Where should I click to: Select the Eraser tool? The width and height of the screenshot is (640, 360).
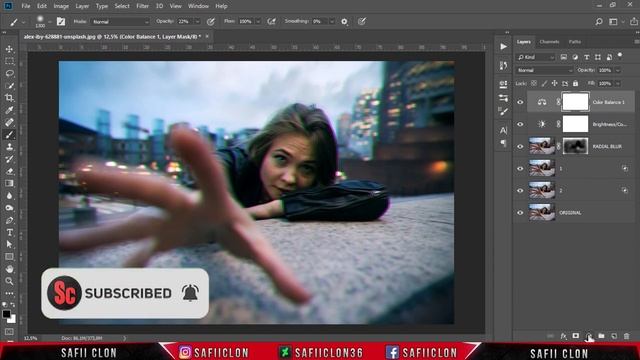pos(9,171)
